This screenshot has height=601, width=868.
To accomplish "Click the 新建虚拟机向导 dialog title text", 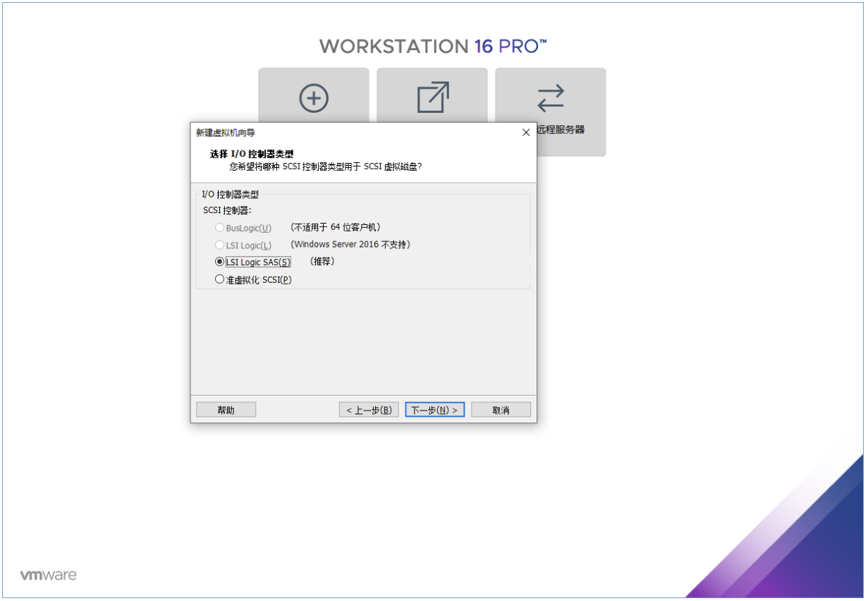I will pyautogui.click(x=226, y=133).
